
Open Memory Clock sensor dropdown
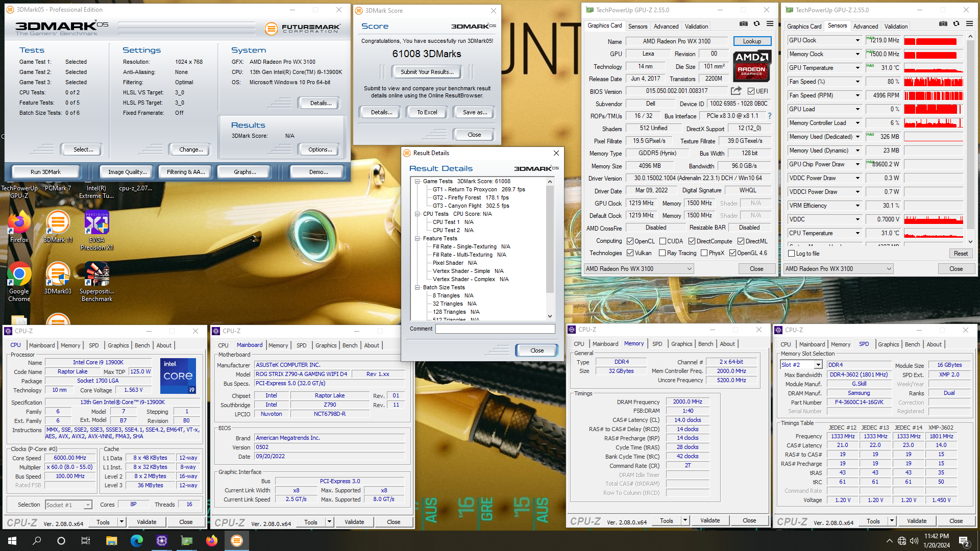click(x=857, y=54)
